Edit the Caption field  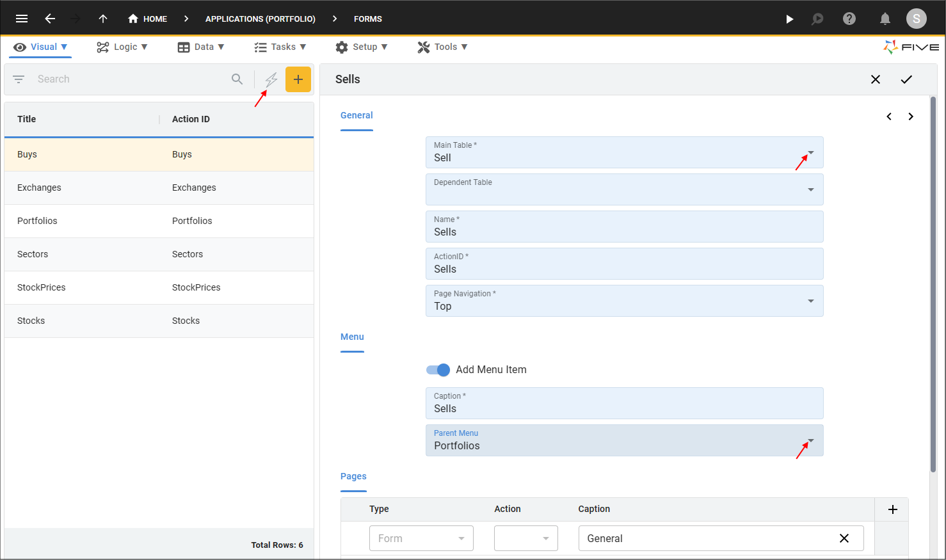(x=624, y=403)
